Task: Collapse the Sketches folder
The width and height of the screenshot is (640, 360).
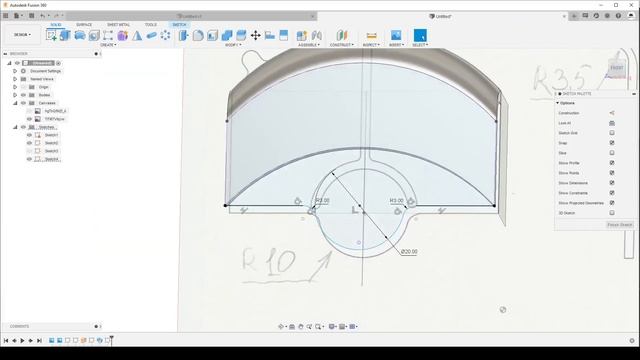Action: [x=15, y=127]
